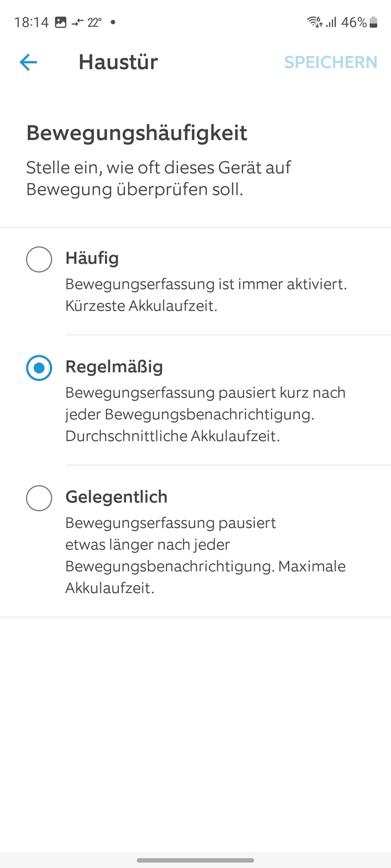Select the Gelegentlich motion frequency option

[x=39, y=498]
